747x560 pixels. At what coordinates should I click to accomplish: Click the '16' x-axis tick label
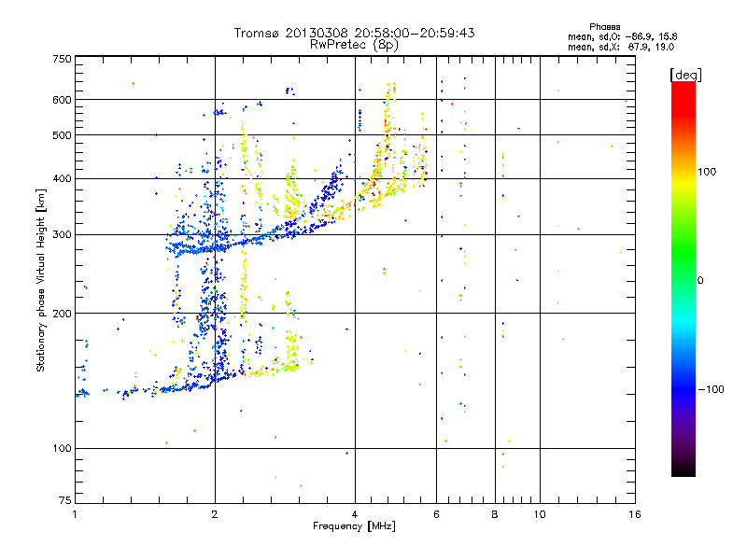[x=635, y=514]
